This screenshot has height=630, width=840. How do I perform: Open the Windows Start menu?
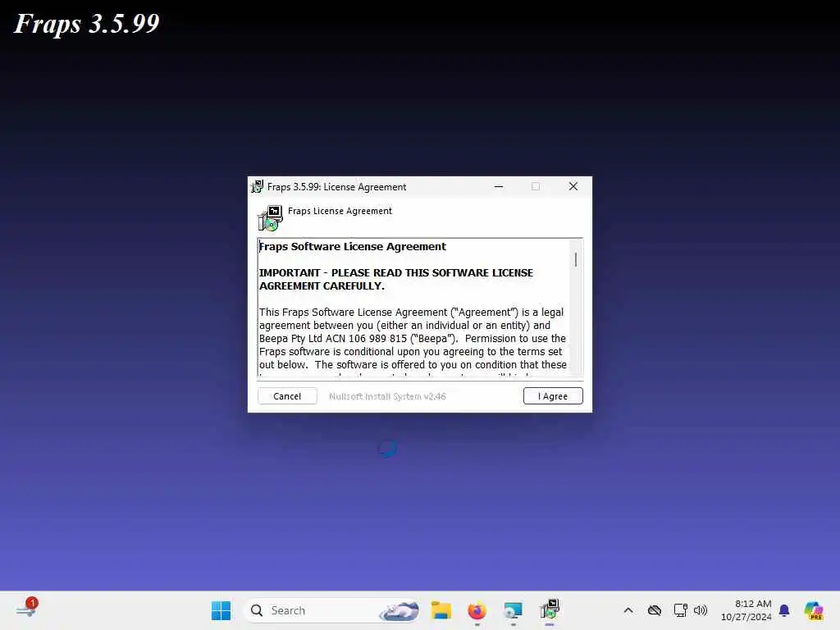[221, 610]
